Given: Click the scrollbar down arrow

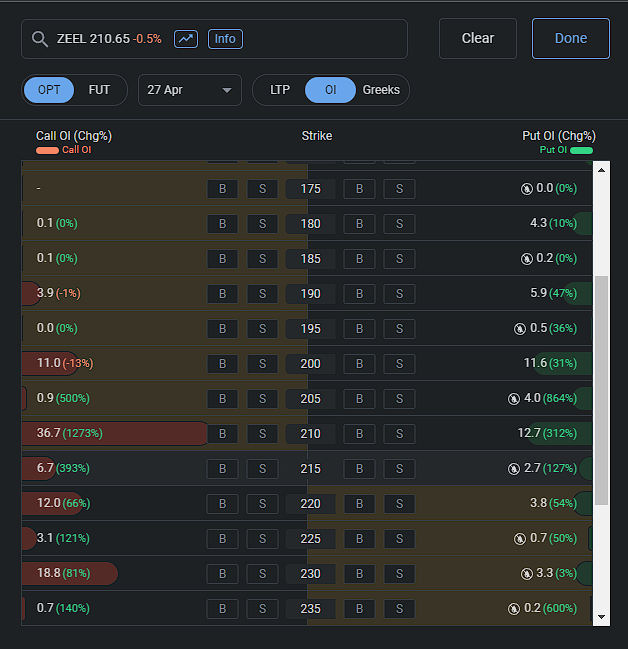Looking at the screenshot, I should click(602, 617).
